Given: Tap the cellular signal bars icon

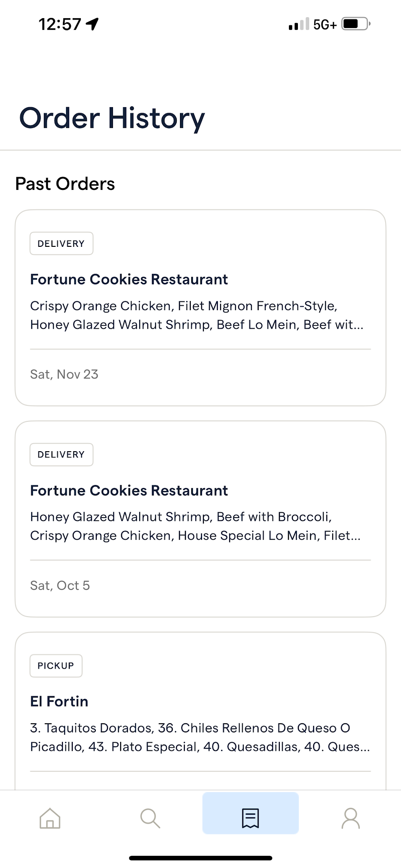Looking at the screenshot, I should (299, 24).
